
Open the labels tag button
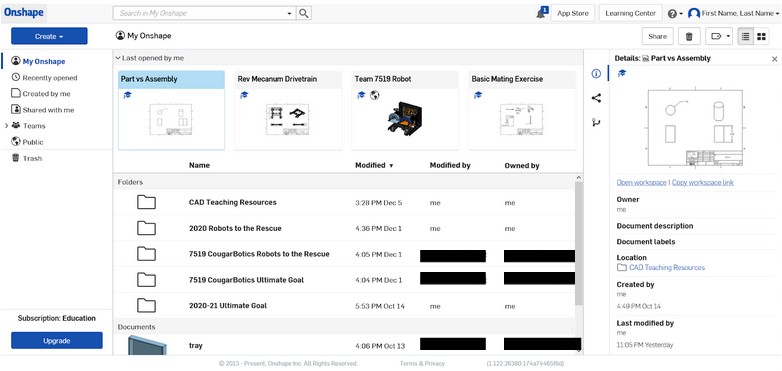tap(716, 36)
